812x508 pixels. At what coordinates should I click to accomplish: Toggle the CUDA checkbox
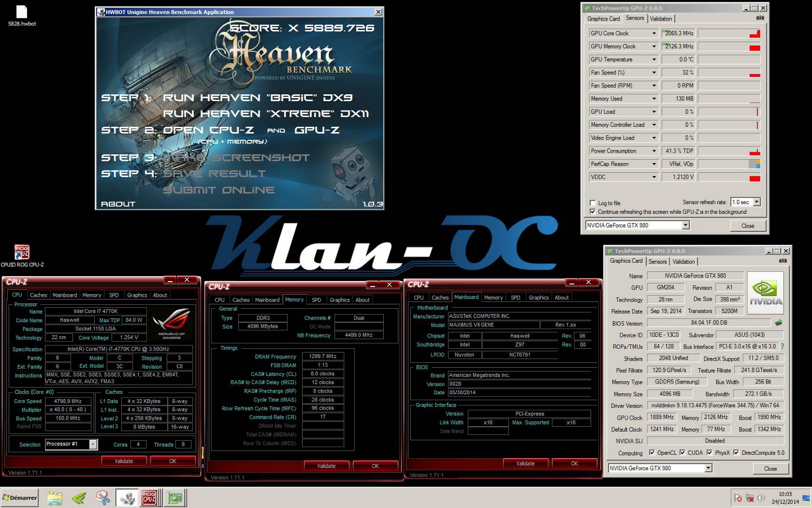point(683,453)
